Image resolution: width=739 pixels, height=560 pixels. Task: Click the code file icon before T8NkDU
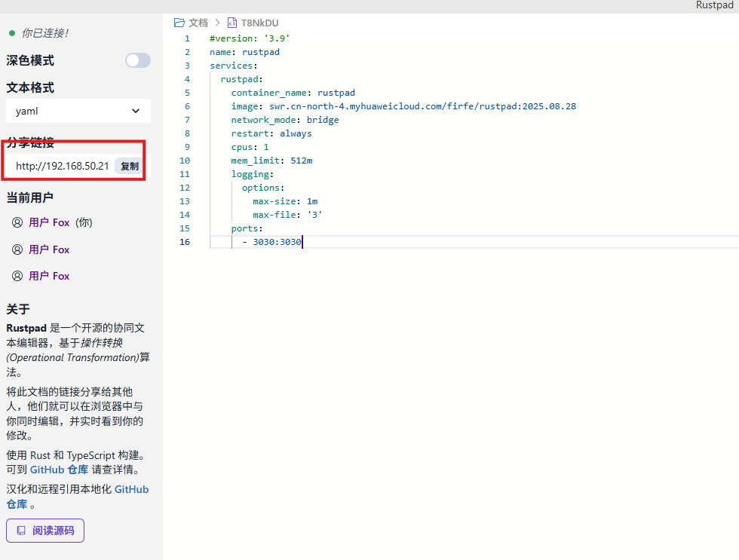pyautogui.click(x=232, y=23)
